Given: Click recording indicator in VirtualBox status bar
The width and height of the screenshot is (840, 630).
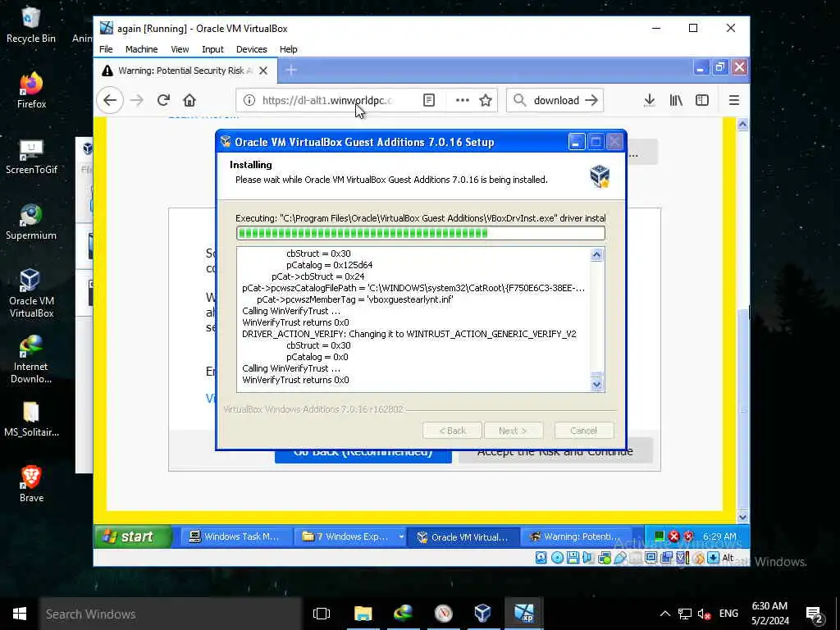Looking at the screenshot, I should point(667,558).
